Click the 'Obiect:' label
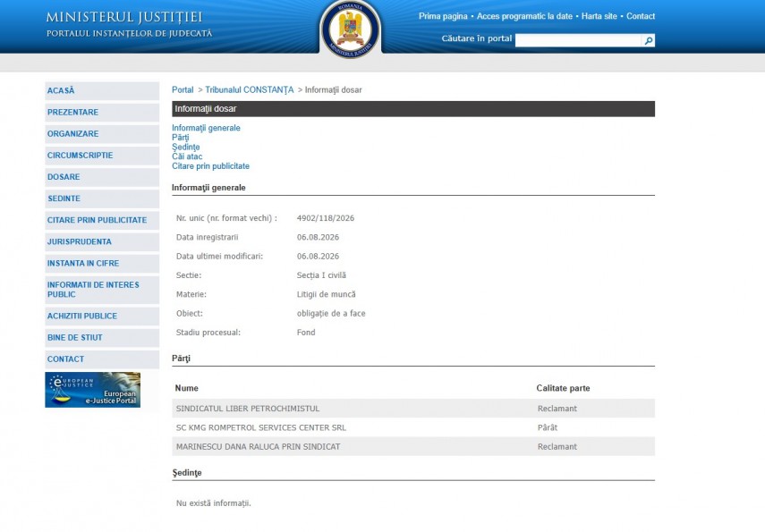The width and height of the screenshot is (765, 532). click(x=190, y=313)
